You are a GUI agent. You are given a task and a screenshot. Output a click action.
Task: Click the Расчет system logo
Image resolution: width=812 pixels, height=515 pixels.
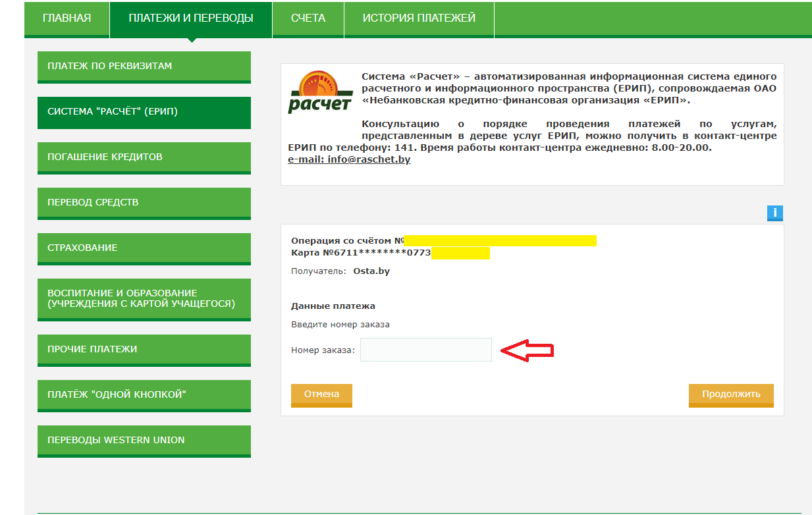tap(321, 94)
